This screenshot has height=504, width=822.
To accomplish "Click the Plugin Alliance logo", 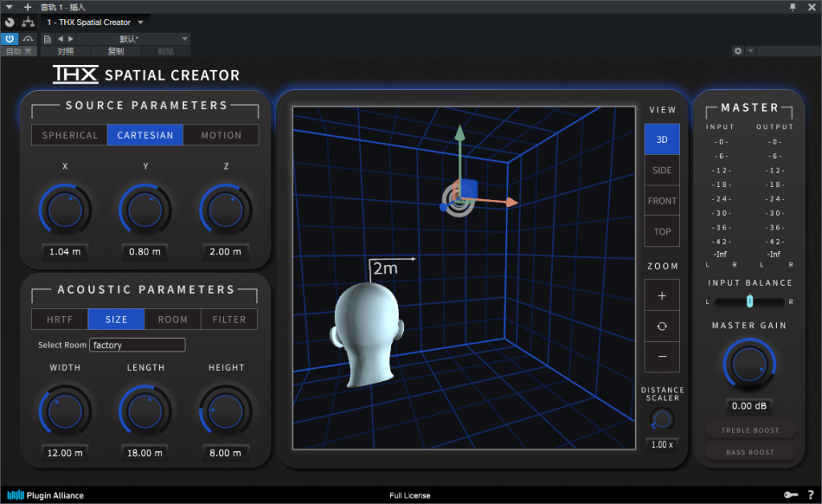I will tap(45, 495).
